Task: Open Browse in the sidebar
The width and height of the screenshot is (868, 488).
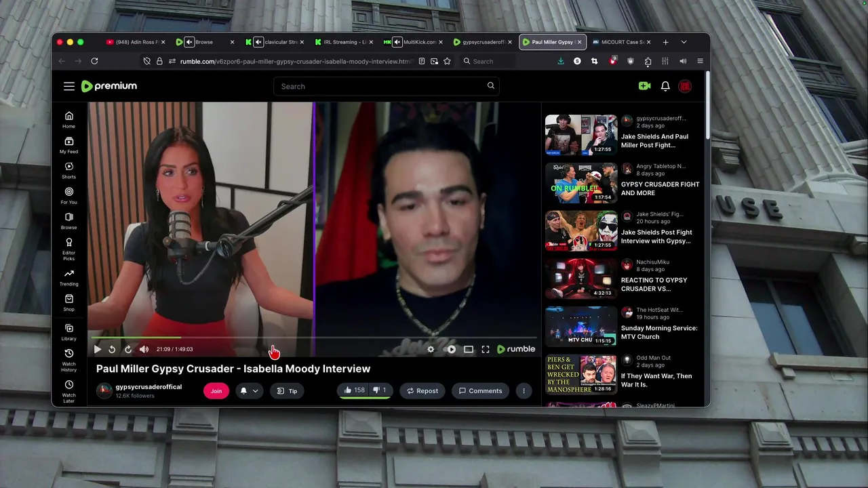Action: pyautogui.click(x=69, y=221)
